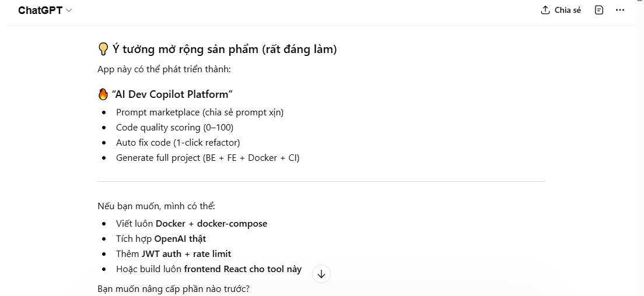Click the lightbulb emoji in the heading
Screen dimensions: 644x296
point(103,49)
